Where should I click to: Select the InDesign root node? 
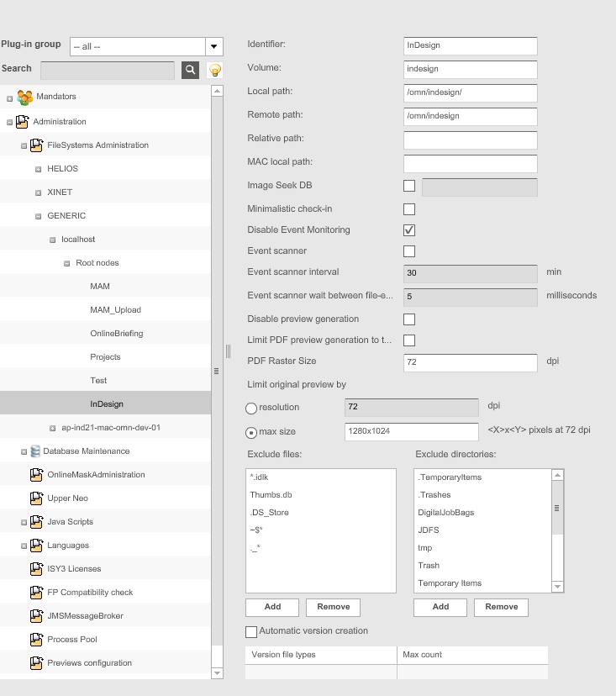tap(107, 404)
